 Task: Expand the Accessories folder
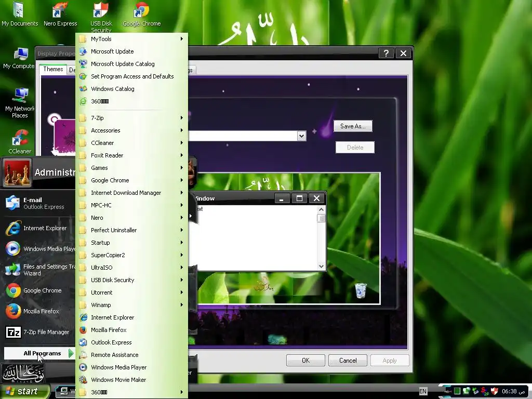[131, 130]
